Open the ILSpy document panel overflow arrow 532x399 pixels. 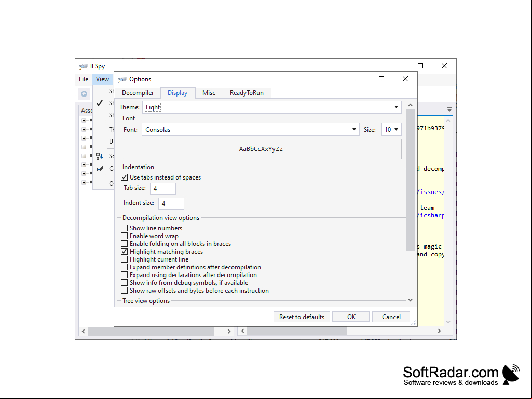tap(449, 109)
